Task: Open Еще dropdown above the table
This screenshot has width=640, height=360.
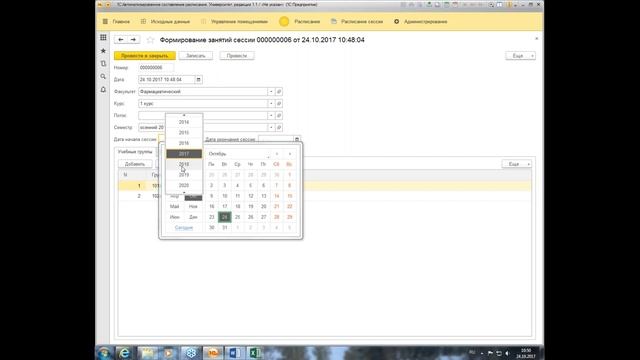Action: coord(516,164)
